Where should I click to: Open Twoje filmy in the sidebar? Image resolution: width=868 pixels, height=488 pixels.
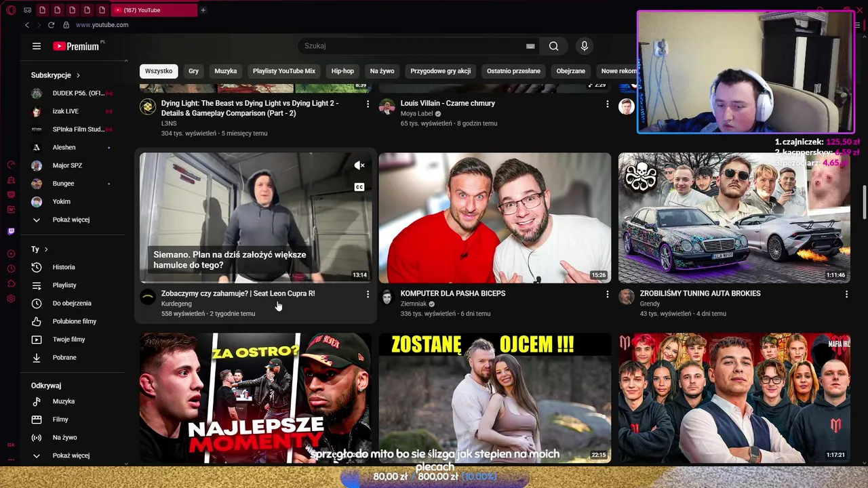pos(72,340)
